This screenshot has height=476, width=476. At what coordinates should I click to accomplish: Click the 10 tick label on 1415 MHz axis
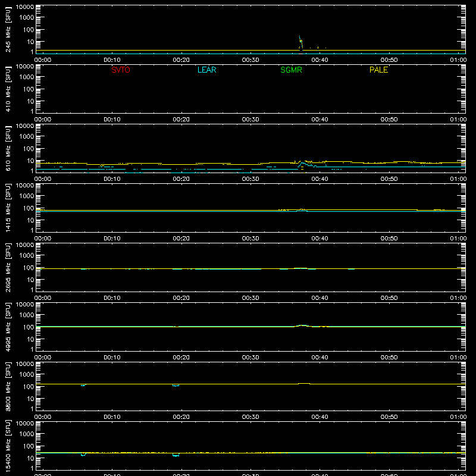point(30,220)
